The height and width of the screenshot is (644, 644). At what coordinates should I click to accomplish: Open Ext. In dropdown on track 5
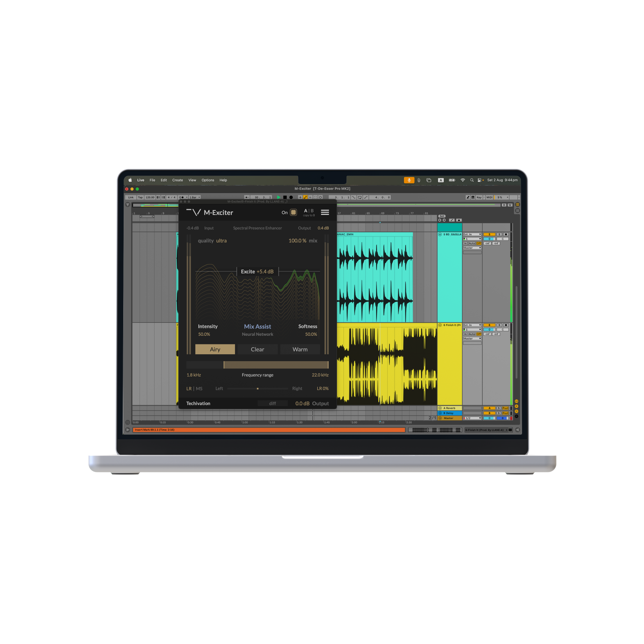click(x=472, y=234)
